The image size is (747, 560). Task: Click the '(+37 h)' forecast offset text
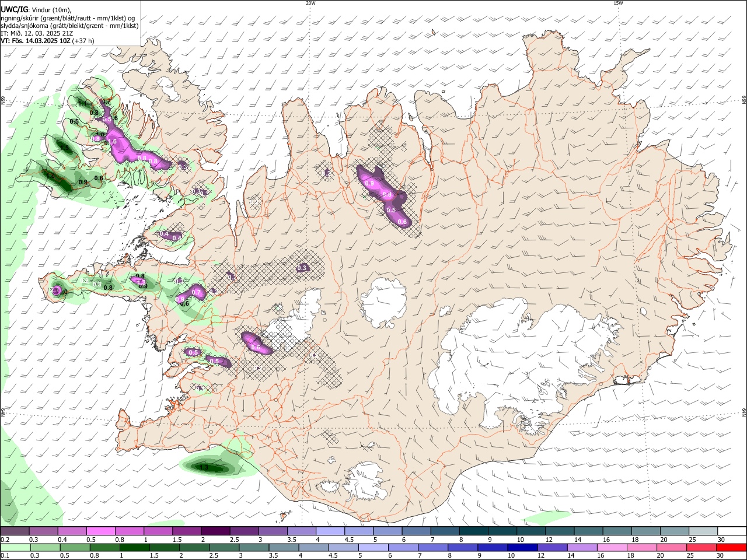tap(83, 41)
